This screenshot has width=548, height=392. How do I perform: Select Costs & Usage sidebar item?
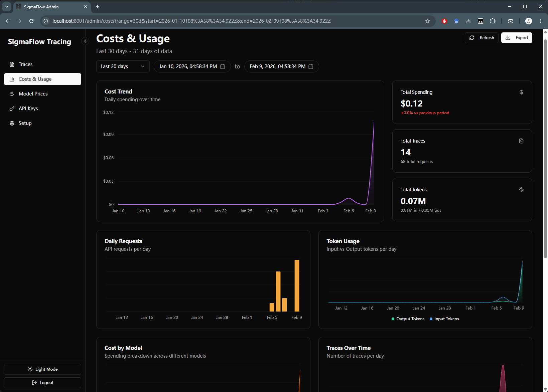pos(42,79)
